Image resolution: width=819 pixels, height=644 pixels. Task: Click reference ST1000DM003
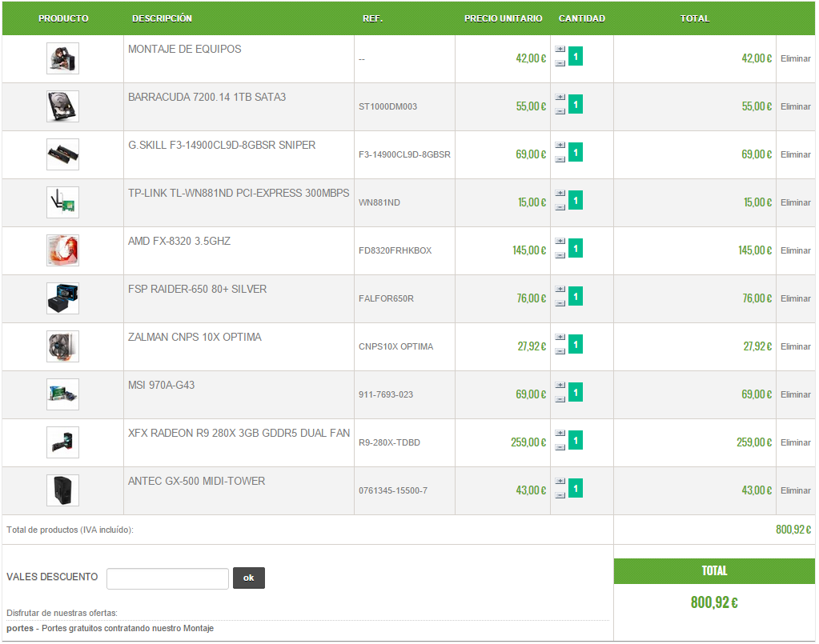pos(387,106)
